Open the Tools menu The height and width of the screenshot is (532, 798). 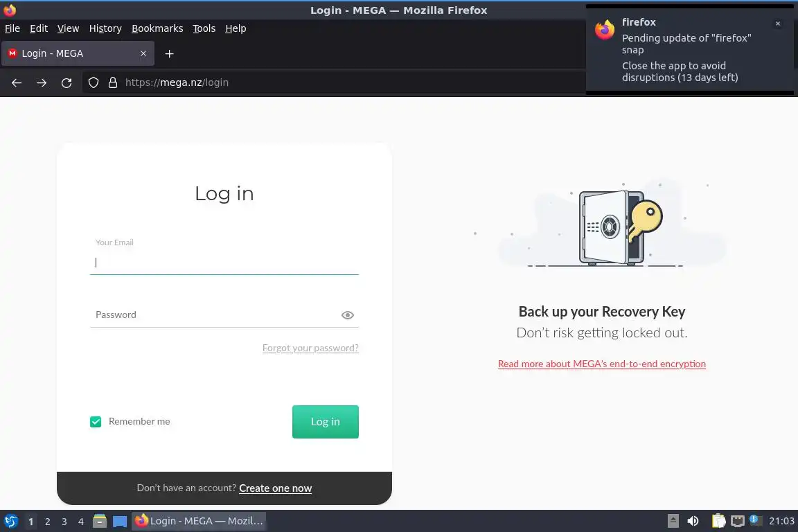pyautogui.click(x=204, y=28)
